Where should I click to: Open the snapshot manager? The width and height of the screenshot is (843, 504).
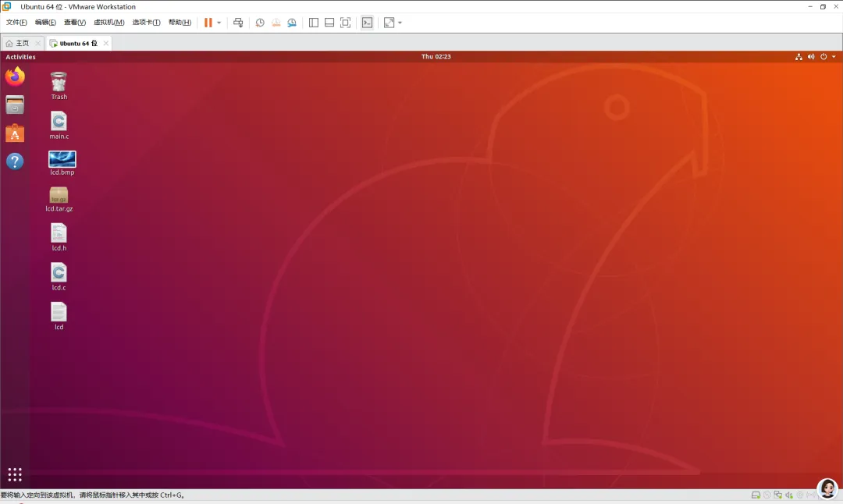(x=292, y=23)
